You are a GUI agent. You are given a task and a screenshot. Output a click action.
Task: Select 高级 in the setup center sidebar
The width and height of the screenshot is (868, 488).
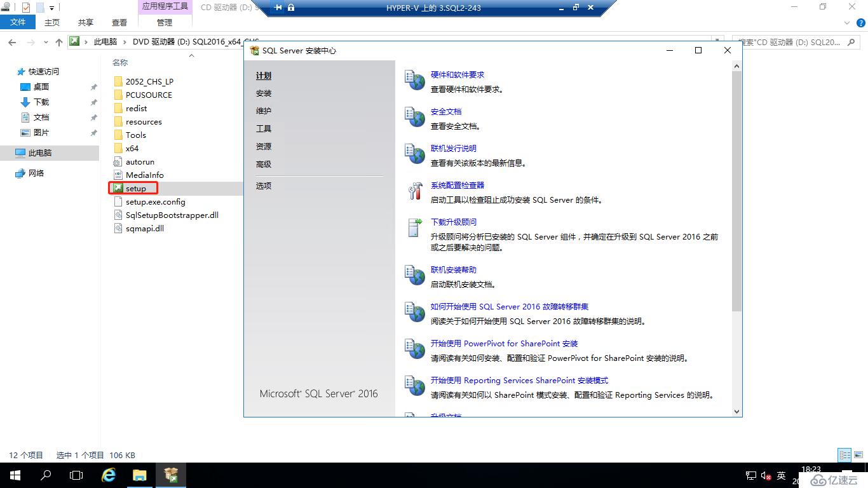coord(264,165)
